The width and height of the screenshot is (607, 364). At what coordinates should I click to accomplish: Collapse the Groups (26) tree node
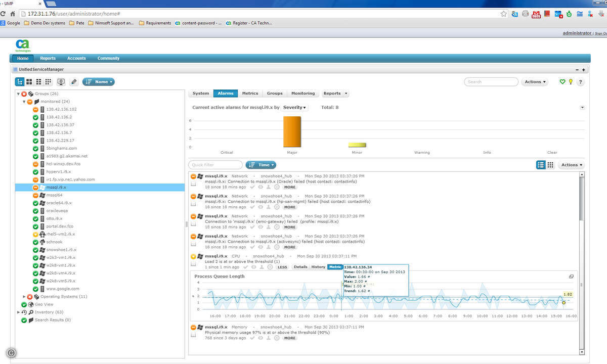[19, 94]
